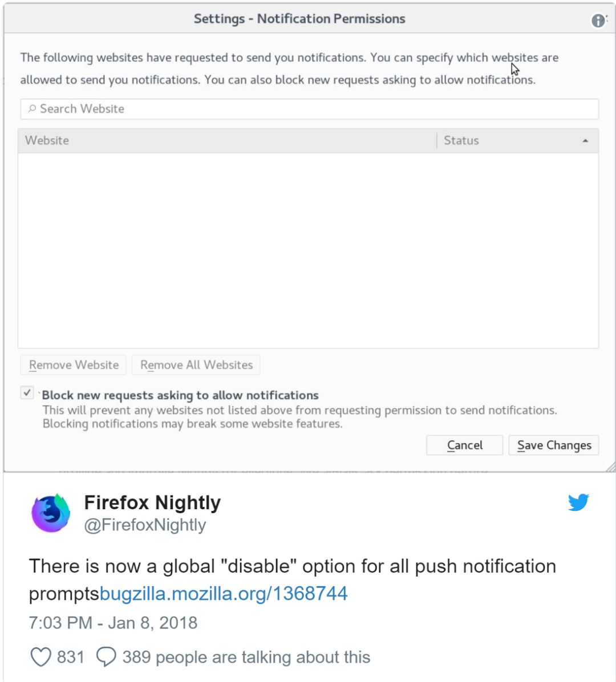This screenshot has height=682, width=616.
Task: Click the Save Changes button
Action: 554,445
